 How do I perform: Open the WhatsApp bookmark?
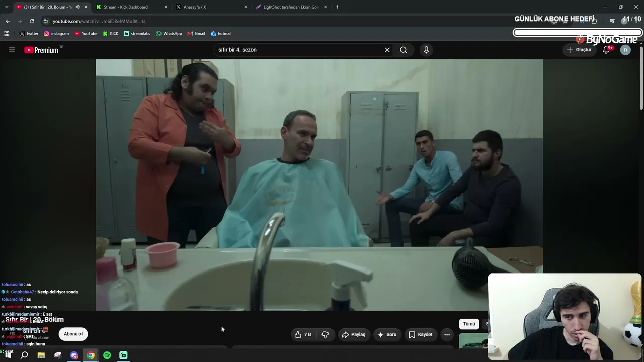tap(169, 34)
